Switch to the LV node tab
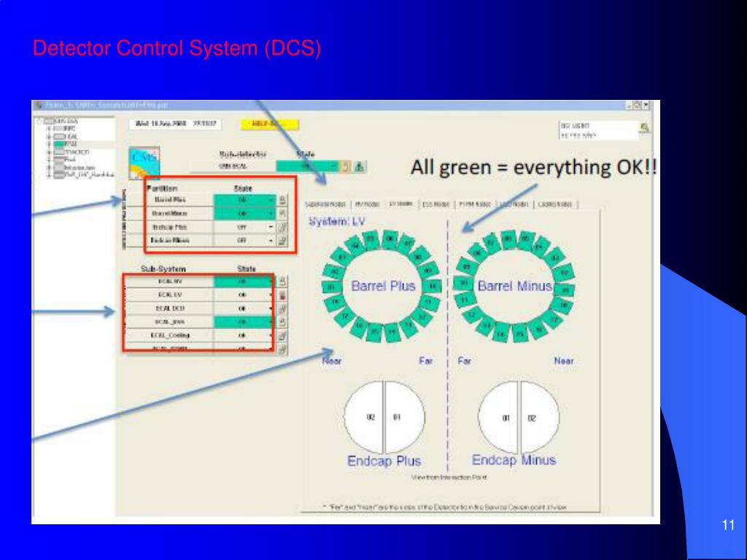This screenshot has height=560, width=747. [x=400, y=204]
